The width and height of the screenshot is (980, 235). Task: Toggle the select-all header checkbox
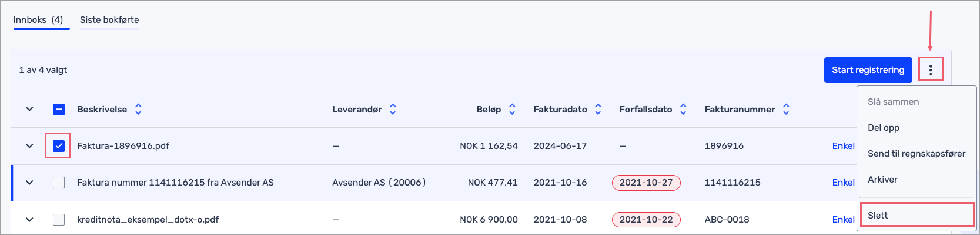(x=59, y=109)
